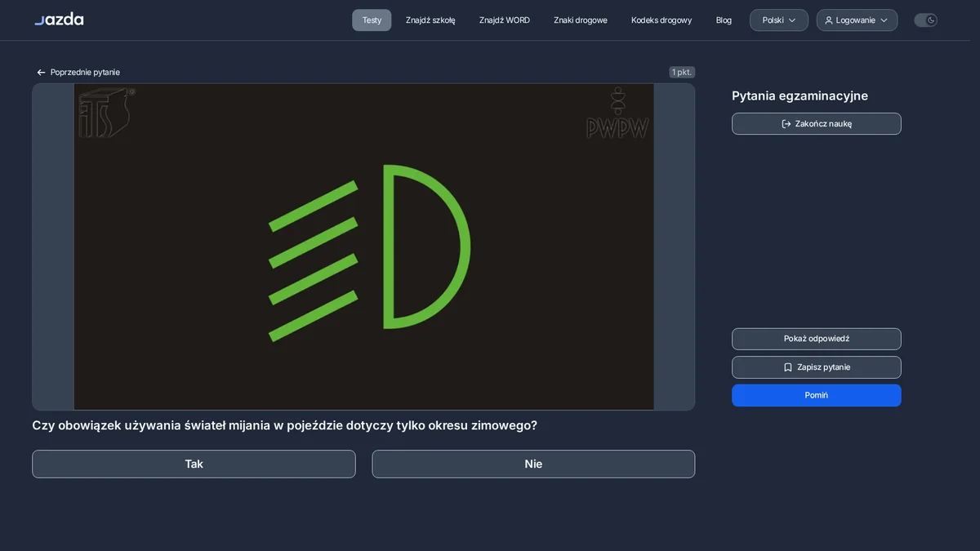Screen dimensions: 980x551
Task: Click the Pokaż odpowiedź button
Action: 817,339
